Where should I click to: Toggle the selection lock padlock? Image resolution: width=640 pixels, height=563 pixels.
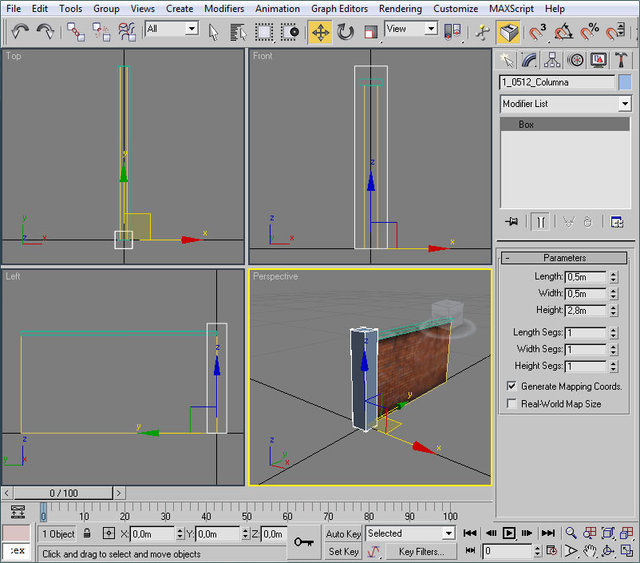tap(88, 534)
